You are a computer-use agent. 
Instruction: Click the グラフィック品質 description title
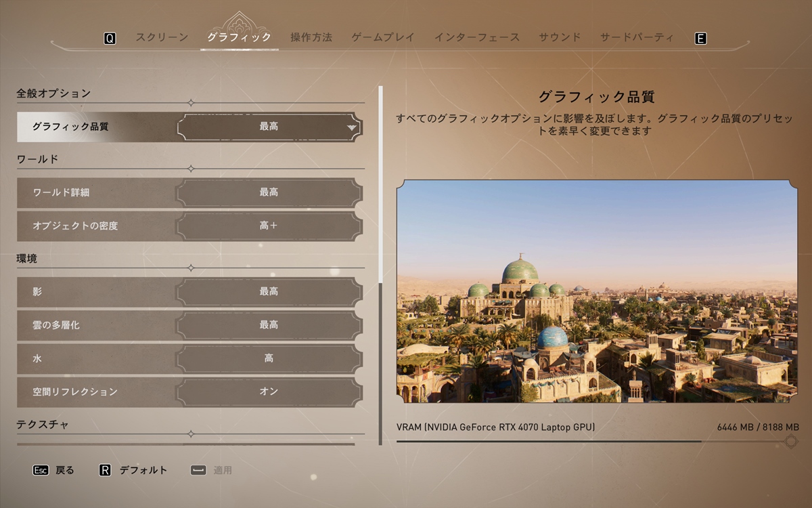[597, 97]
